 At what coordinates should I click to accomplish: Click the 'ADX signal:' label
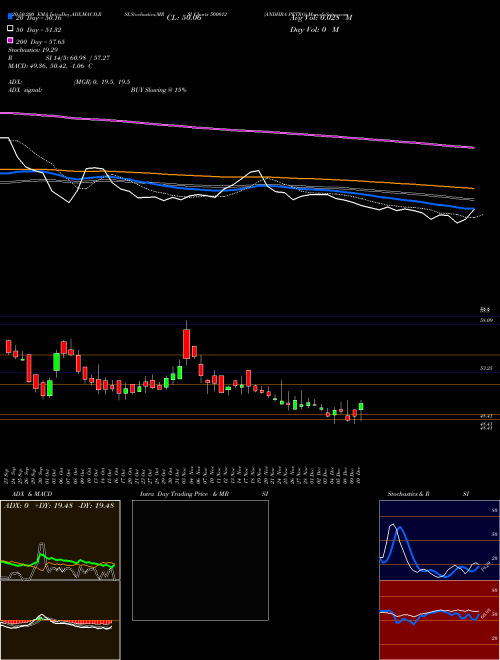(25, 90)
